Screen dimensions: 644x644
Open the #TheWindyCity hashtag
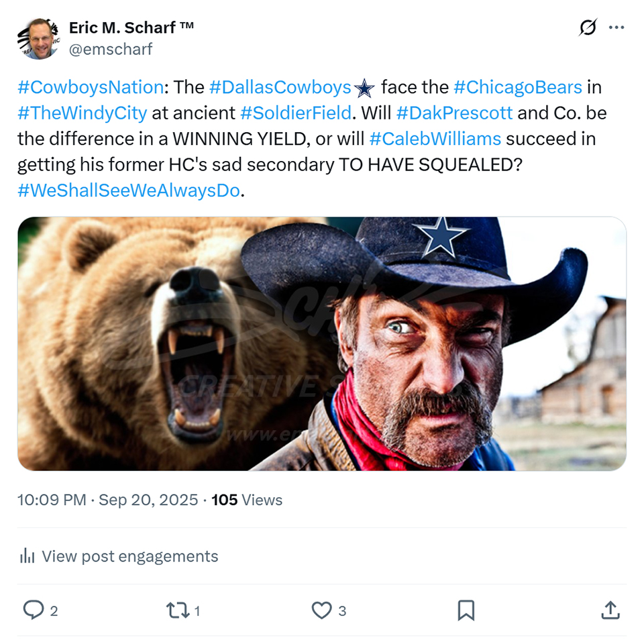click(x=82, y=113)
